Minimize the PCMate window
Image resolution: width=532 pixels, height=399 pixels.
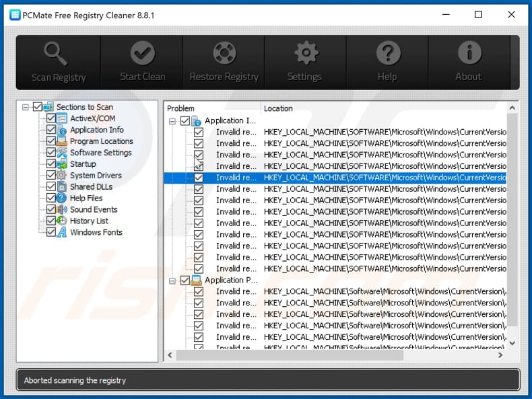tap(446, 15)
